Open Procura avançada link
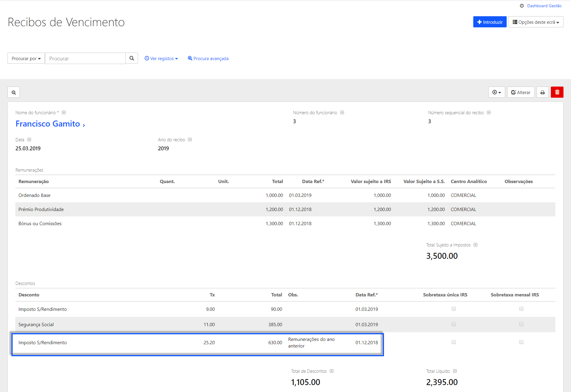Viewport: 571px width, 392px height. click(x=208, y=58)
